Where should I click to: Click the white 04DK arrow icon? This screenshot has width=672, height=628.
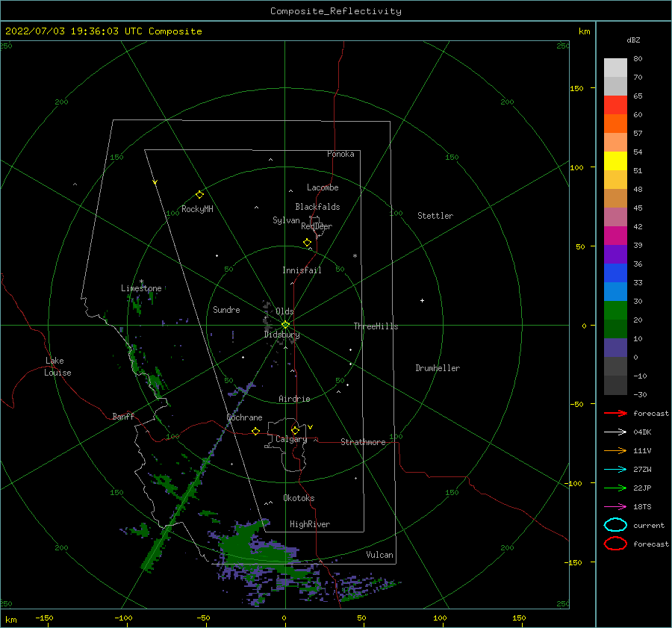tap(615, 432)
